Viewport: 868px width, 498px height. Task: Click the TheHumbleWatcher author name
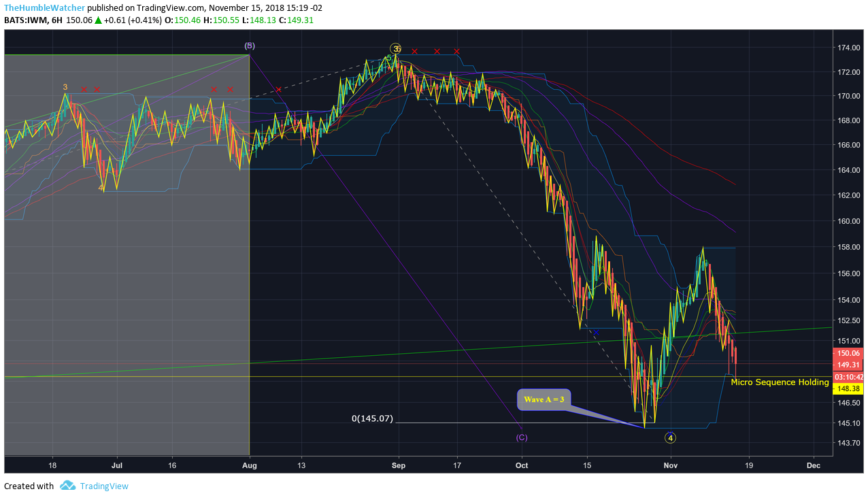coord(44,7)
